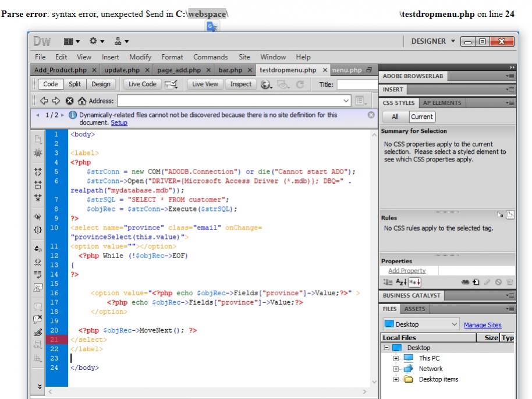Switch to AP Elements tab
This screenshot has height=399, width=532.
[442, 103]
